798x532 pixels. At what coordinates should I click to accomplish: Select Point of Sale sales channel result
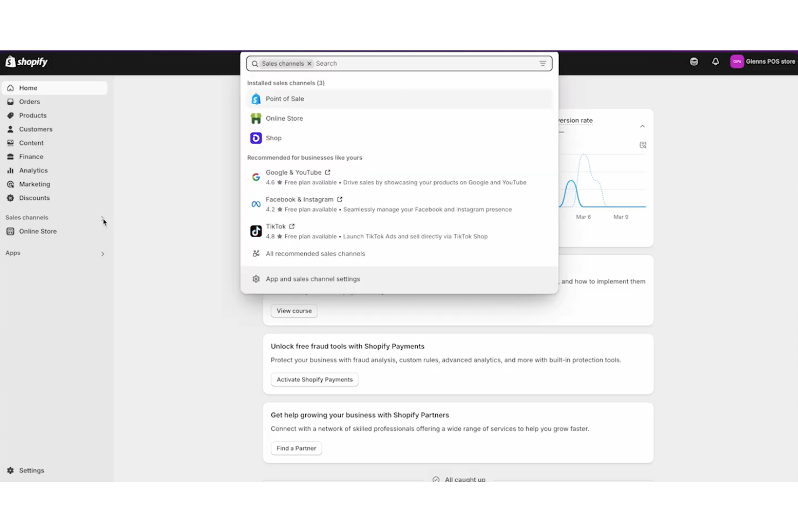click(400, 99)
